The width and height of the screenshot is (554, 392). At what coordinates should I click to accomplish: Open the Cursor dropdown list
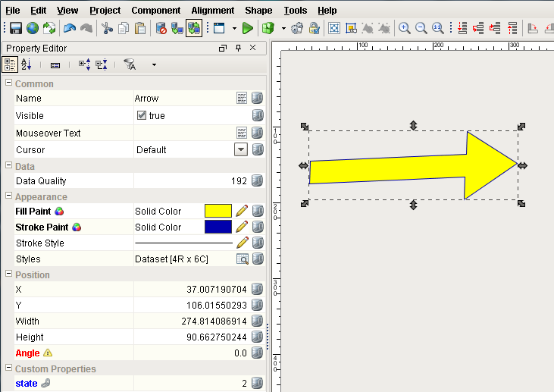click(241, 149)
